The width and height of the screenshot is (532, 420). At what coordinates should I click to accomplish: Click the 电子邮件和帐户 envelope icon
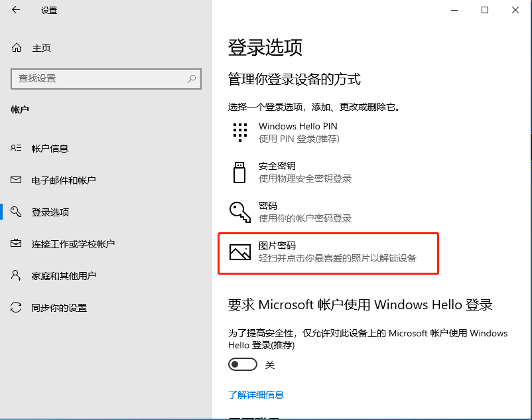pyautogui.click(x=16, y=180)
